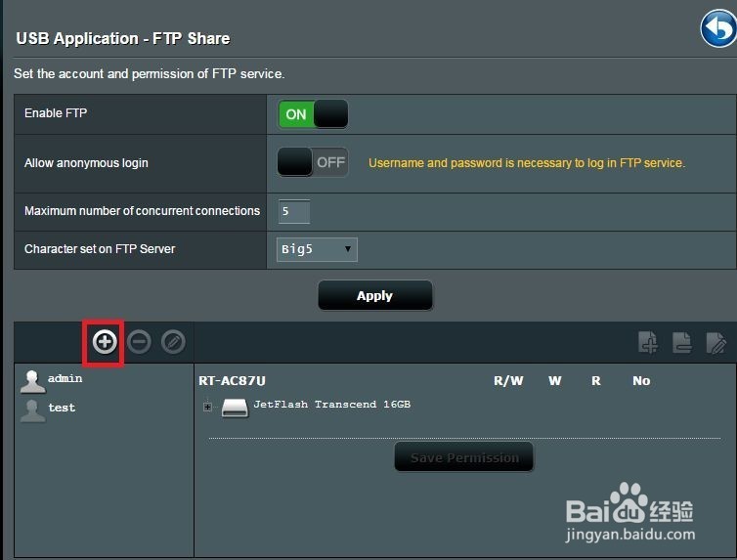Screen dimensions: 737x560
Task: Open the Big5 character set dropdown
Action: coord(317,249)
